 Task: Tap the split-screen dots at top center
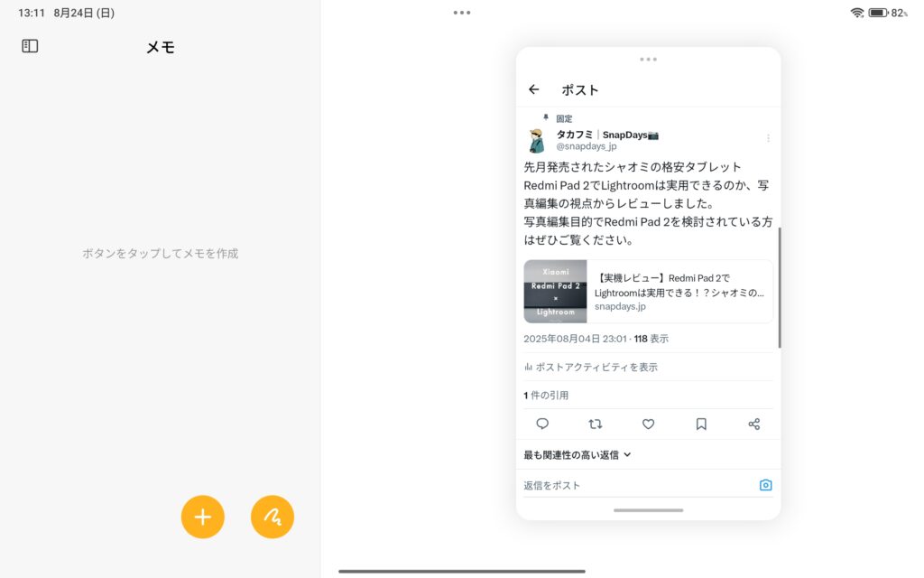[462, 13]
